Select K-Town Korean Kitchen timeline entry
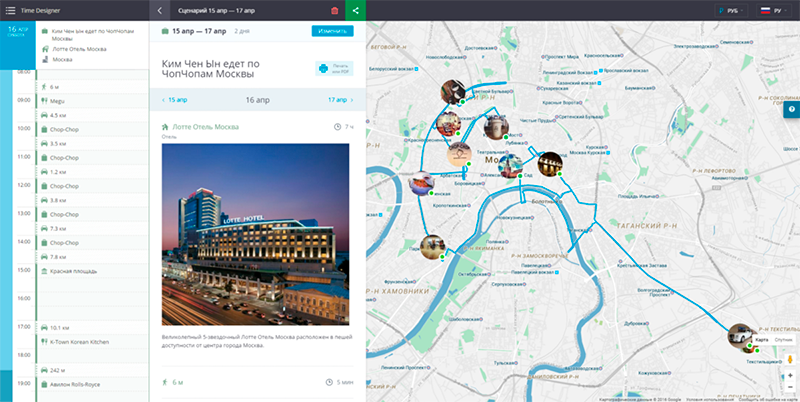800x402 pixels. [x=80, y=342]
